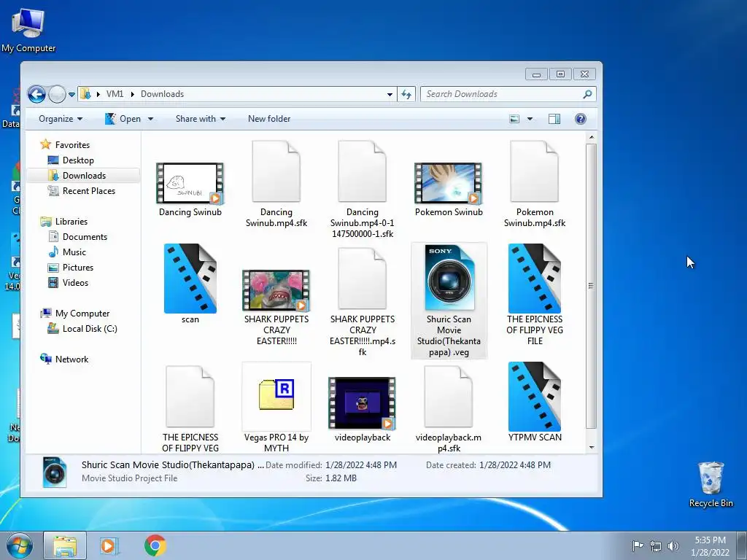Select My Computer desktop icon

(28, 30)
